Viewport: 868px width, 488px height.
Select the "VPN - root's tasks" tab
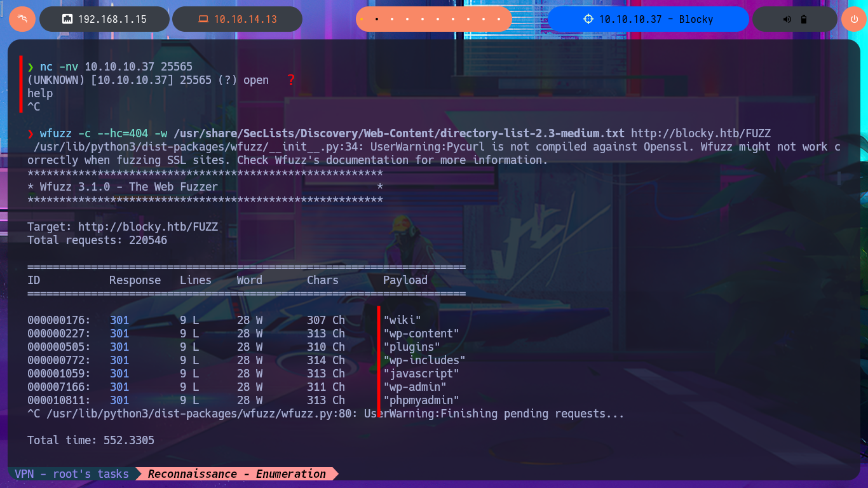(72, 474)
